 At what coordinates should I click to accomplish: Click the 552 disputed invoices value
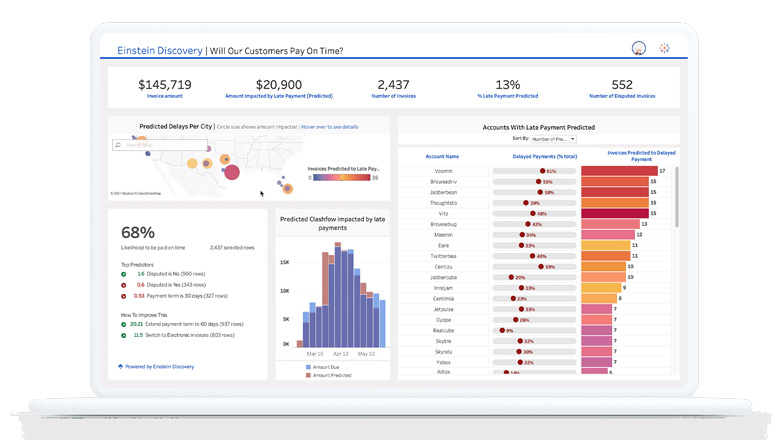pos(622,84)
